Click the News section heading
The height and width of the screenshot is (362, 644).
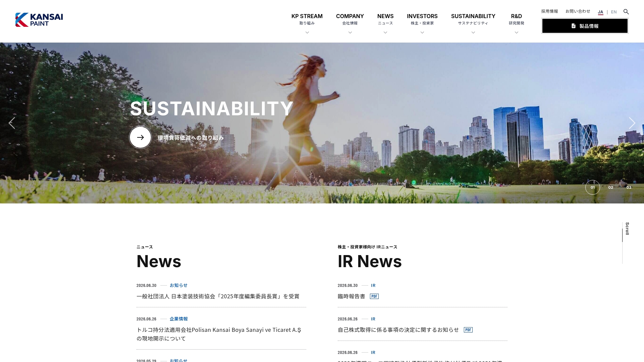tap(159, 261)
